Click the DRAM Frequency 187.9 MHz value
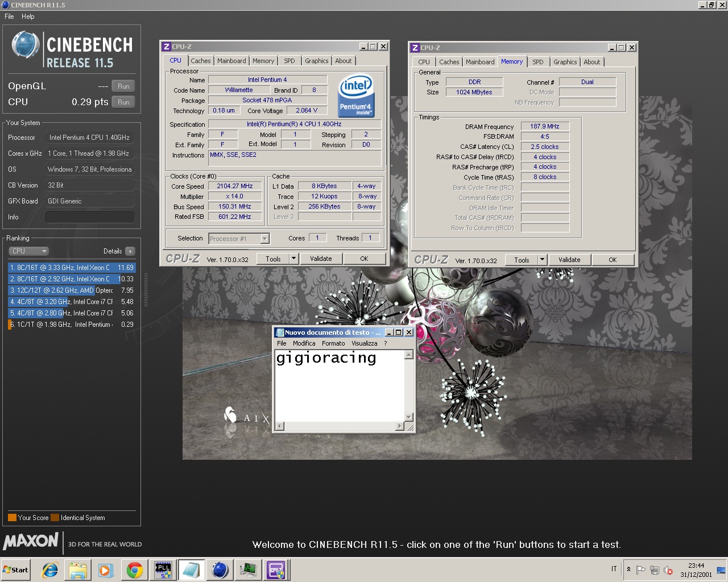 pos(545,127)
